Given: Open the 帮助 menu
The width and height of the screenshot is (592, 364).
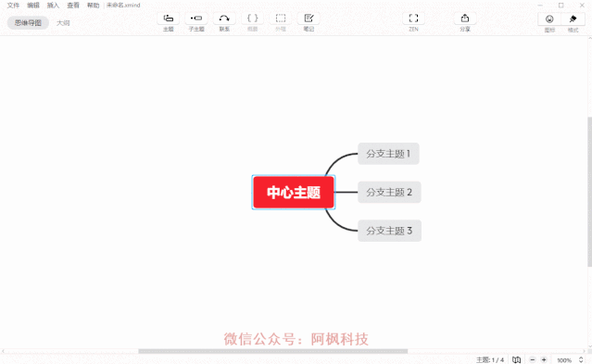Looking at the screenshot, I should click(93, 6).
